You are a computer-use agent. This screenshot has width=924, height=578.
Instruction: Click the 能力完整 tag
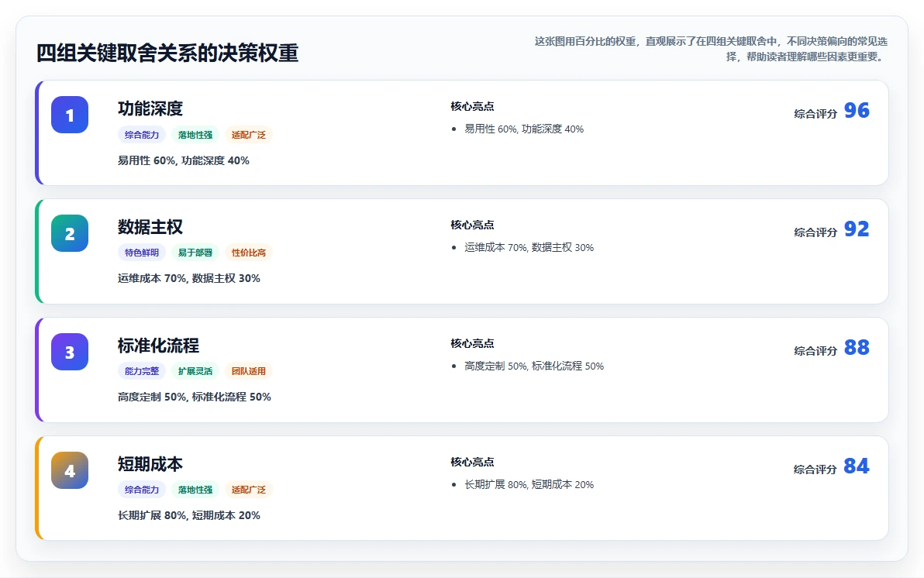(x=141, y=371)
